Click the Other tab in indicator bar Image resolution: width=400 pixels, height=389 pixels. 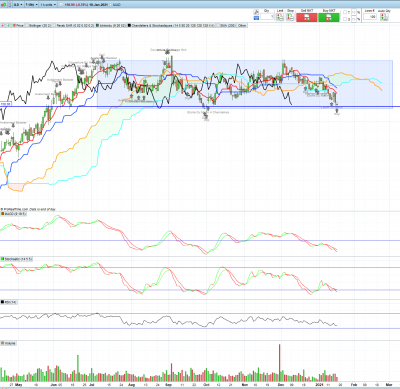click(242, 25)
